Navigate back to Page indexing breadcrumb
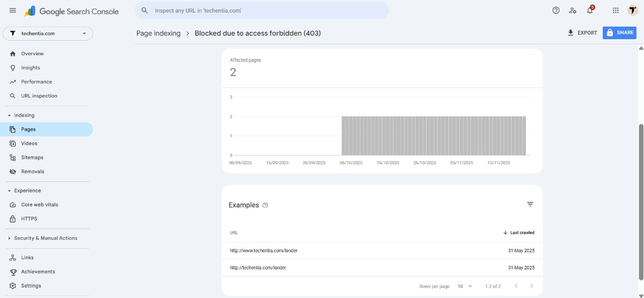The height and width of the screenshot is (298, 644). [x=158, y=33]
